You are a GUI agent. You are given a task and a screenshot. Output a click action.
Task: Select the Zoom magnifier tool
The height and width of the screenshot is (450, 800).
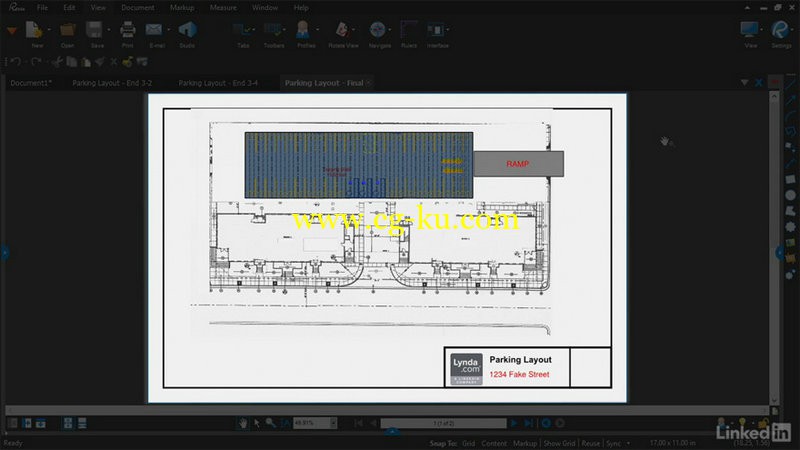click(270, 423)
